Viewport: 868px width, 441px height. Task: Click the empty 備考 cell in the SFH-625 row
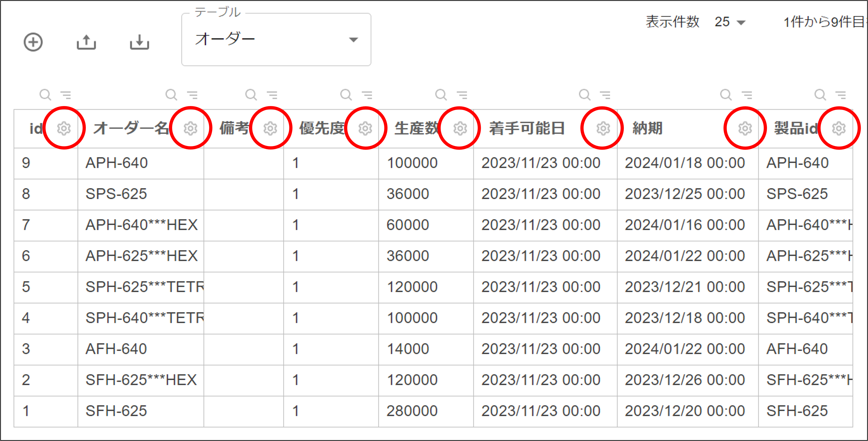pyautogui.click(x=244, y=411)
